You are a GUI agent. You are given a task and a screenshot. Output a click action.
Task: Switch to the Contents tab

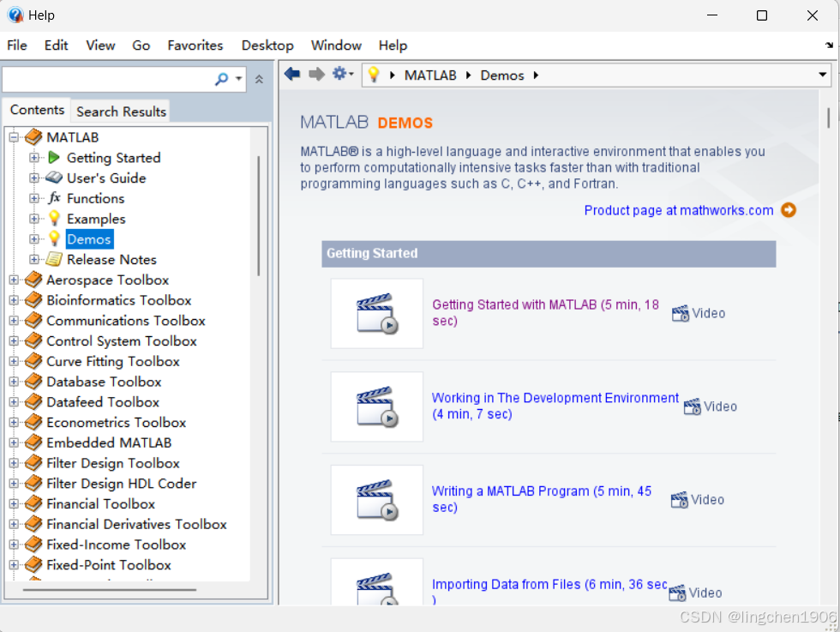tap(37, 110)
